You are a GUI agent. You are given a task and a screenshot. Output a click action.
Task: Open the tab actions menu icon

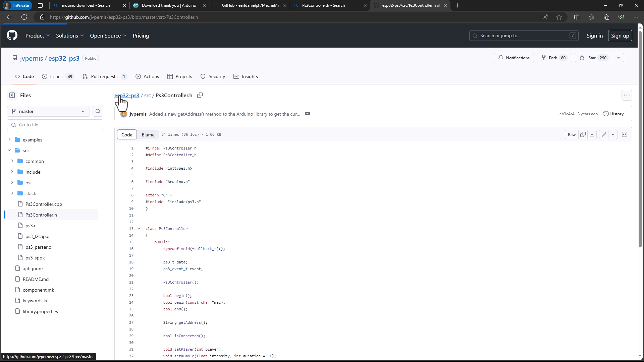40,5
